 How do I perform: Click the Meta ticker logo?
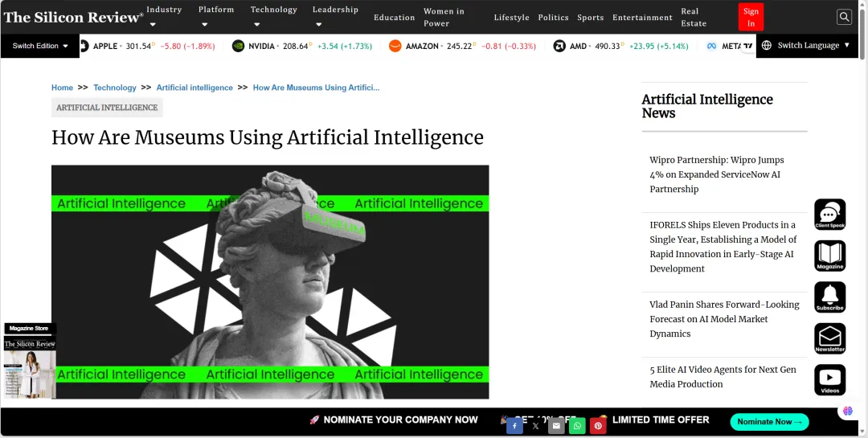712,46
